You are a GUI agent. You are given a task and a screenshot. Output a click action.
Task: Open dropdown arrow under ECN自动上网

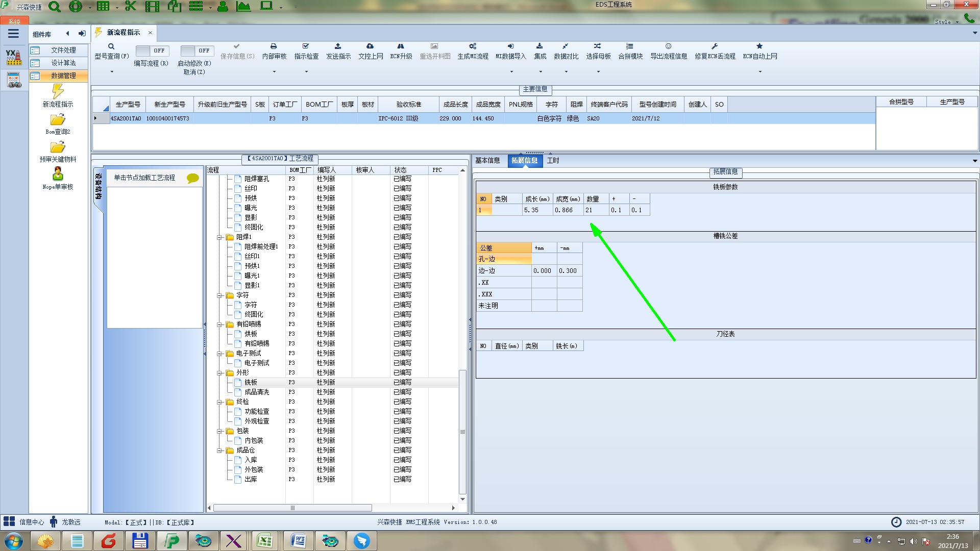pos(760,71)
